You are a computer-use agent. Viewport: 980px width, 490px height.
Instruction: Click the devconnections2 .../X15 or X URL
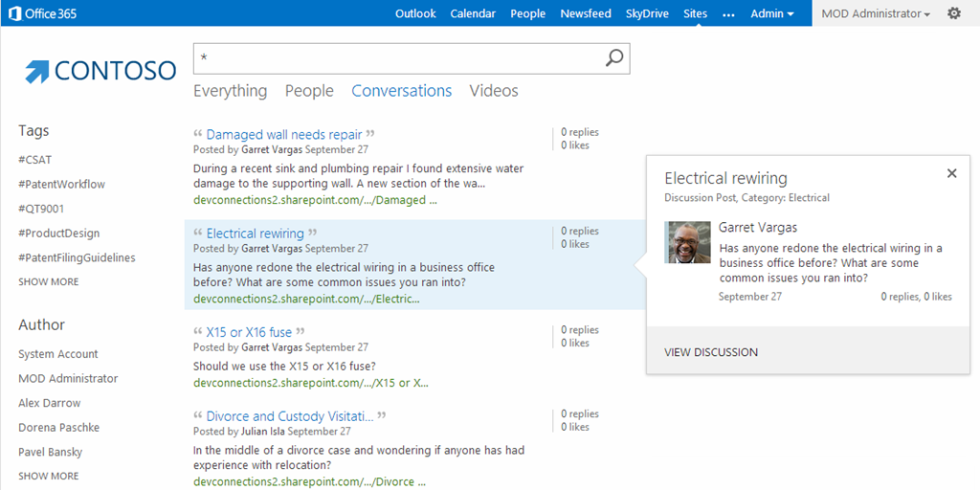point(311,383)
